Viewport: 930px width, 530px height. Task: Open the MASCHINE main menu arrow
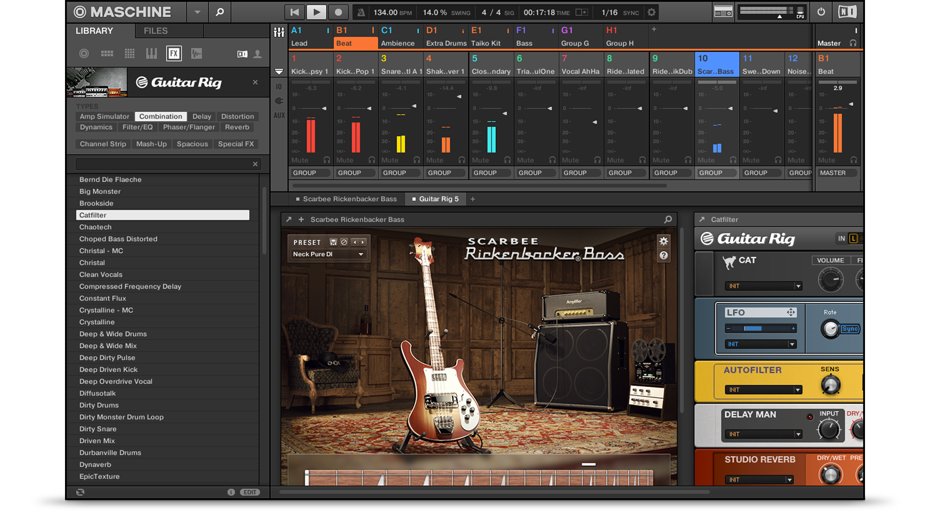197,12
